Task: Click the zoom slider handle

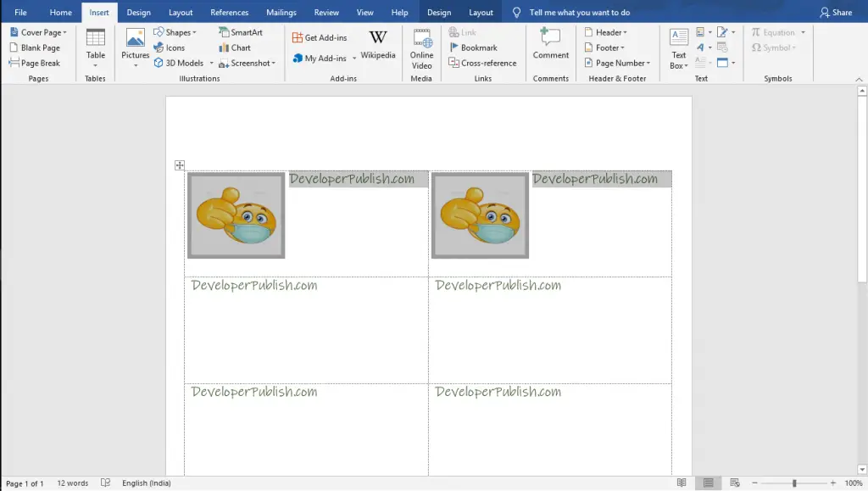Action: [793, 483]
